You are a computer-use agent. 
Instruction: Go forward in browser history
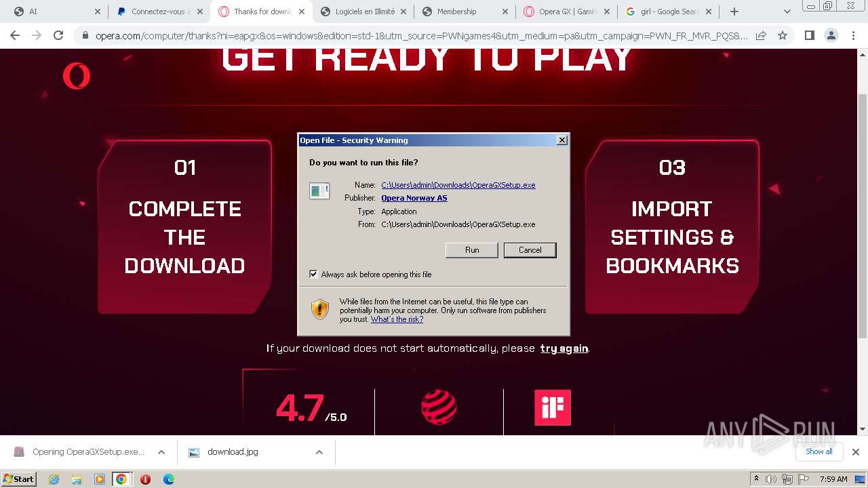click(37, 35)
